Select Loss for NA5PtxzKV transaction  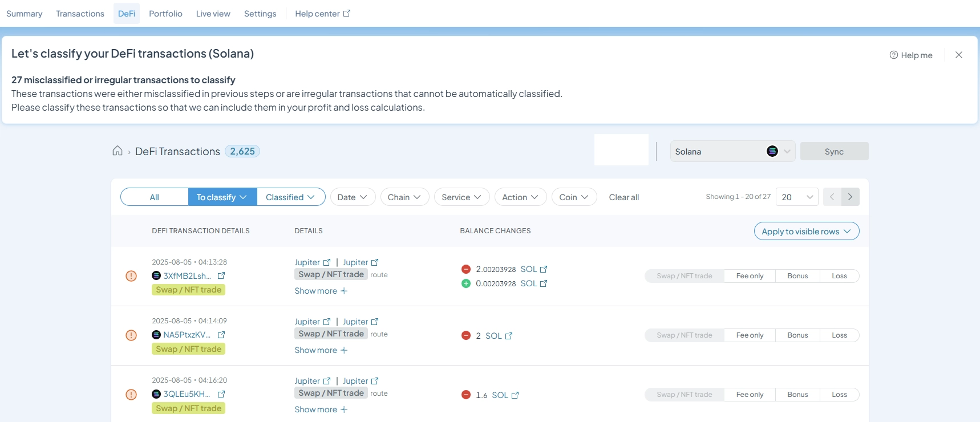(839, 335)
